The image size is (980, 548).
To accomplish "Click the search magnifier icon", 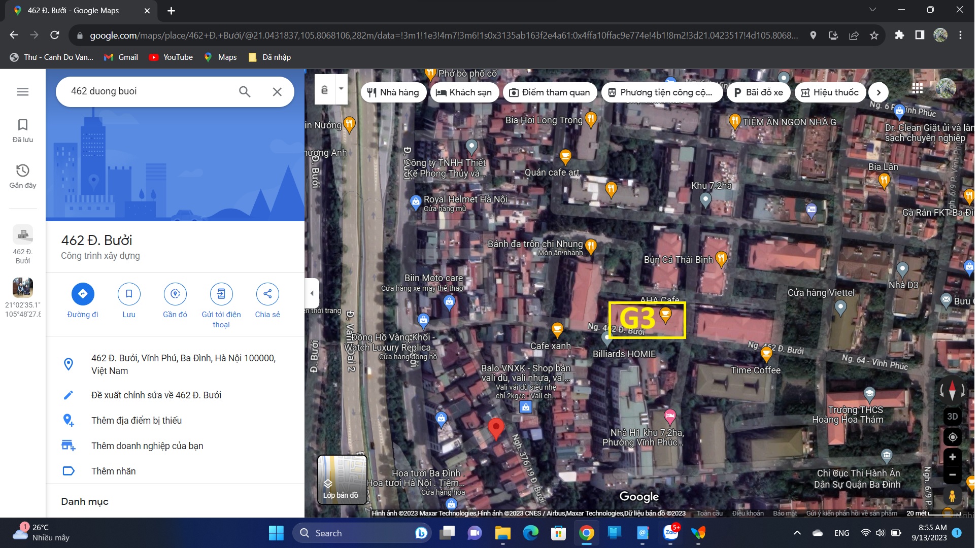I will point(245,92).
